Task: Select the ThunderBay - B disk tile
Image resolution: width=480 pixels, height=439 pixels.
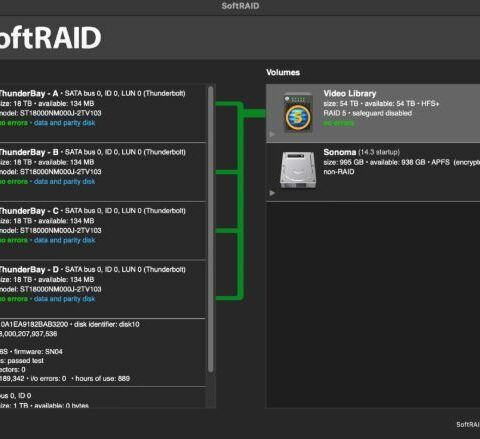Action: 103,172
